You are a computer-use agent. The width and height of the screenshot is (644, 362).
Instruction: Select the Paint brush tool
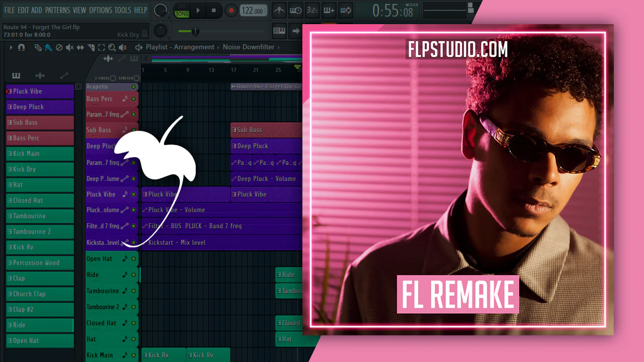(48, 47)
